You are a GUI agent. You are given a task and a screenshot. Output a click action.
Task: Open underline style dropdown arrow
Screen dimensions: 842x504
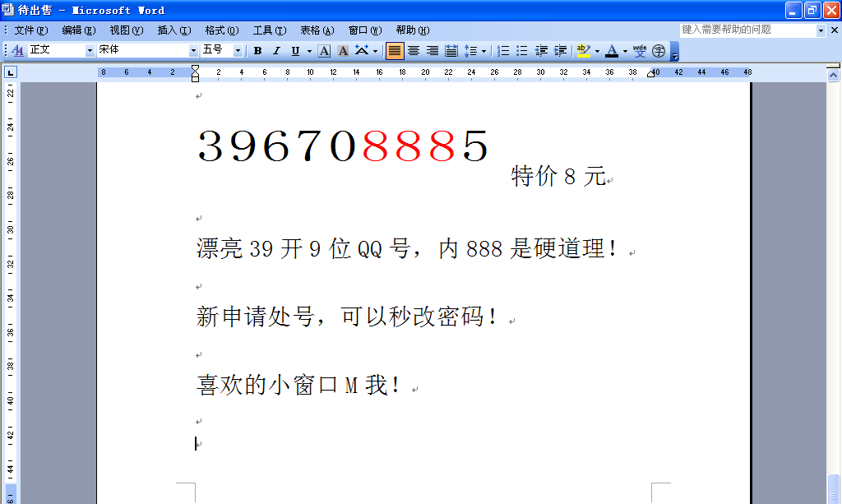tap(309, 51)
